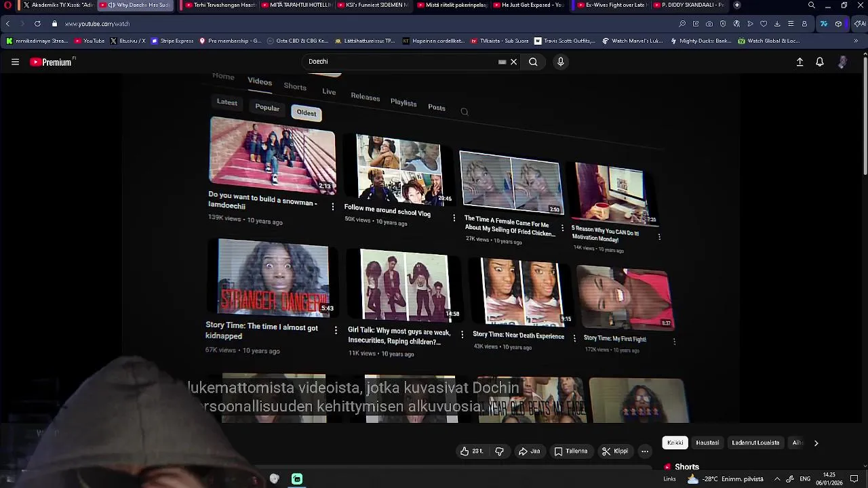Screen dimensions: 868x488
Task: Select the Popular sort chip
Action: (267, 108)
